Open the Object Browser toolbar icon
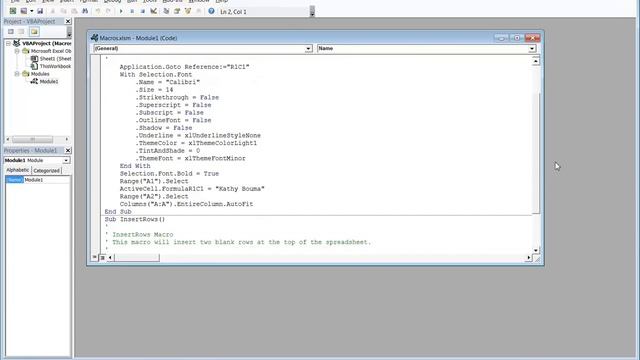Viewport: 640px width, 360px height. click(x=188, y=11)
